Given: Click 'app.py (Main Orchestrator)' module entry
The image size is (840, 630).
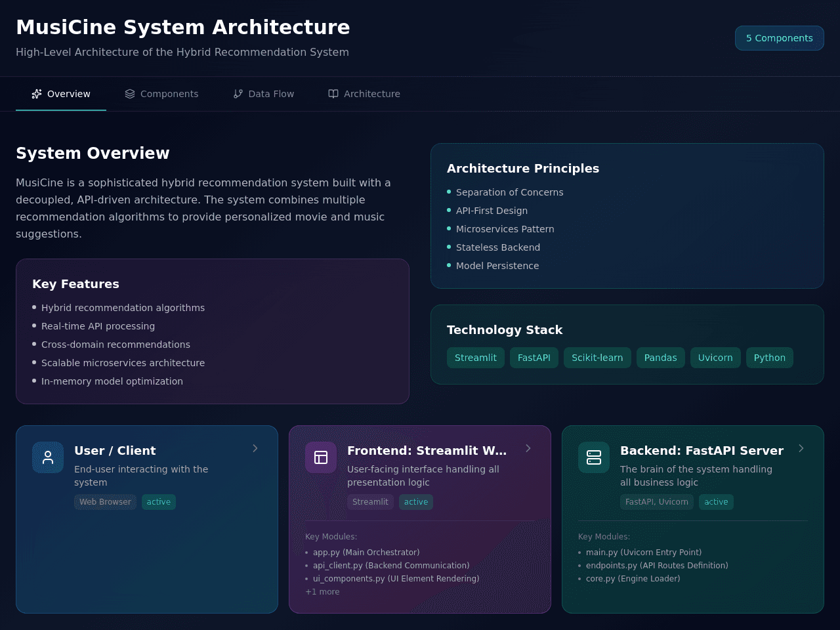Looking at the screenshot, I should (366, 553).
